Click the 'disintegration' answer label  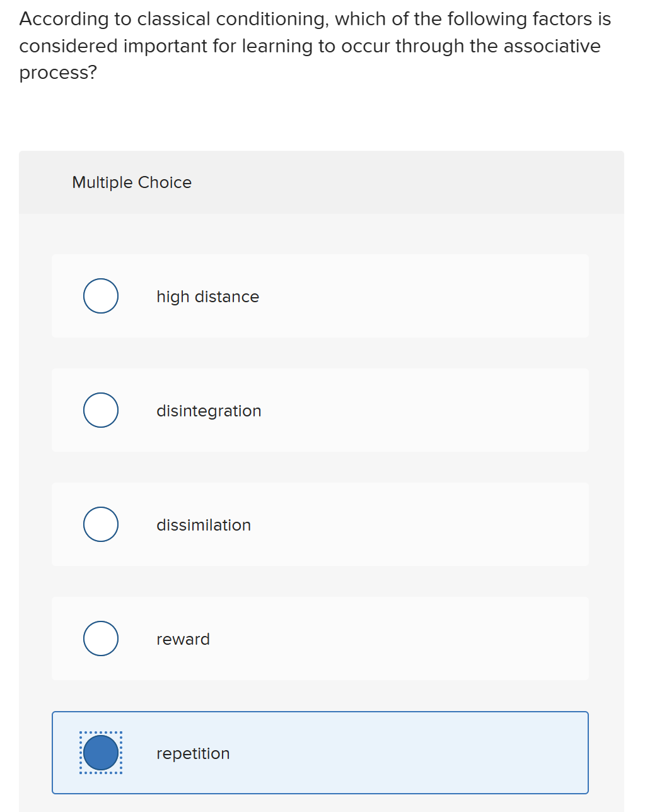pyautogui.click(x=209, y=411)
